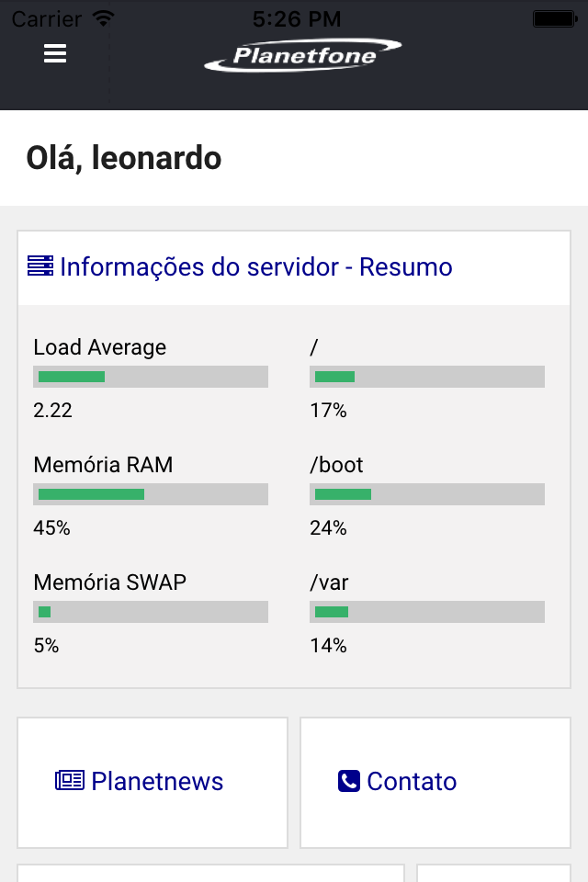
Task: Click the server info list icon
Action: pyautogui.click(x=40, y=266)
